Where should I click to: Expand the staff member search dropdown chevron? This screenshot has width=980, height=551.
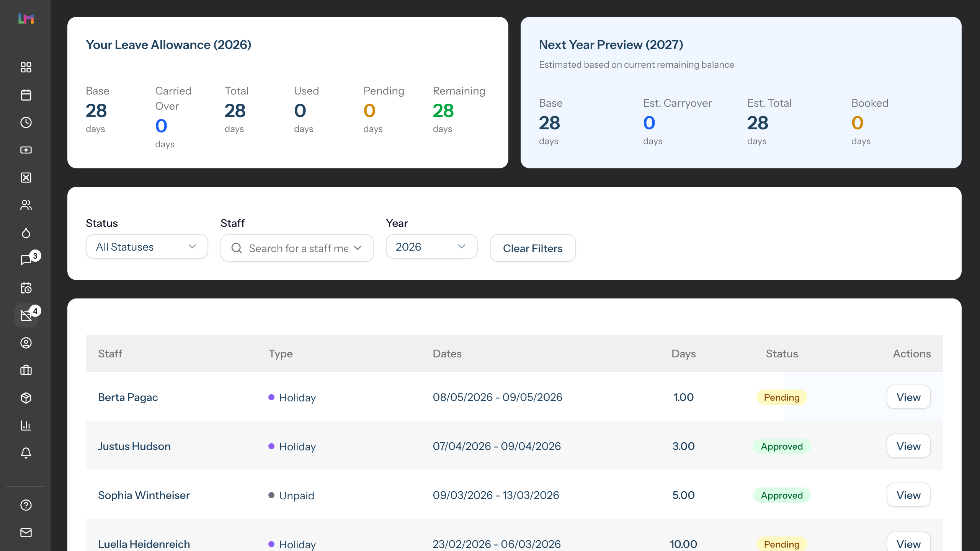(358, 248)
